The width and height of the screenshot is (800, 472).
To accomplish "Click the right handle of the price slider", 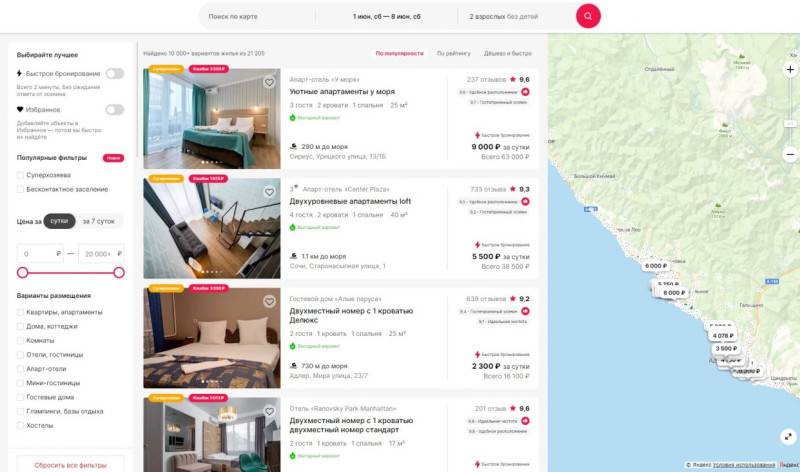I will pos(119,272).
